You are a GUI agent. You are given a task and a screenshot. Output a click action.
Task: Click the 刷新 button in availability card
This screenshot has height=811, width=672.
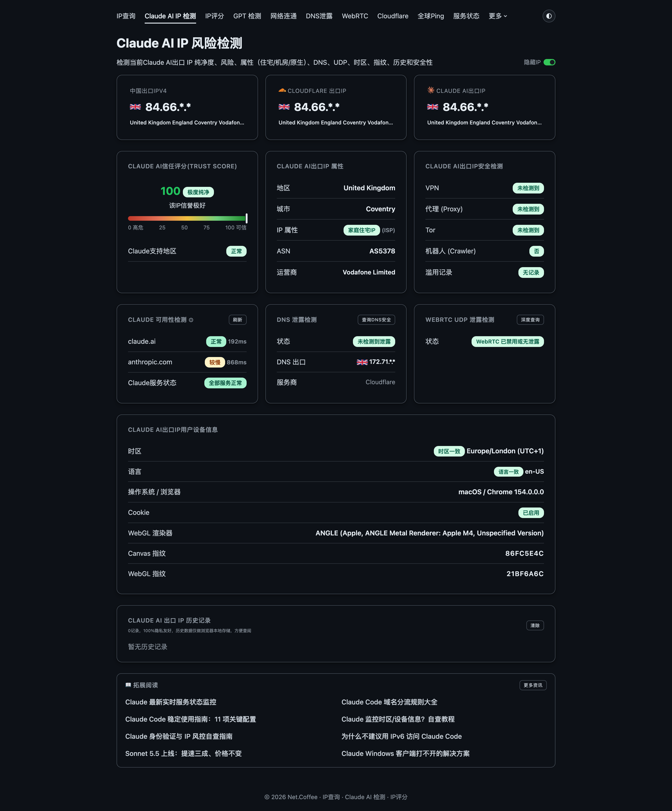point(237,320)
